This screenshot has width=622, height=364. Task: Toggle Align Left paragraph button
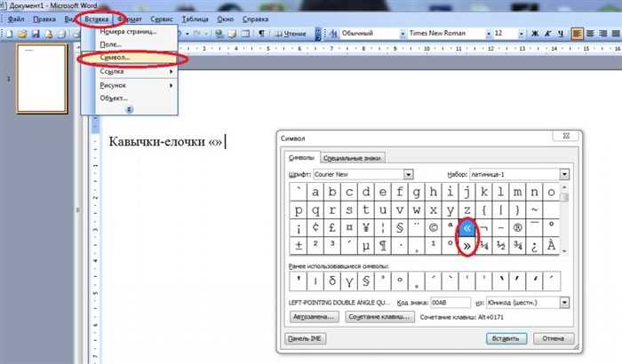point(578,34)
